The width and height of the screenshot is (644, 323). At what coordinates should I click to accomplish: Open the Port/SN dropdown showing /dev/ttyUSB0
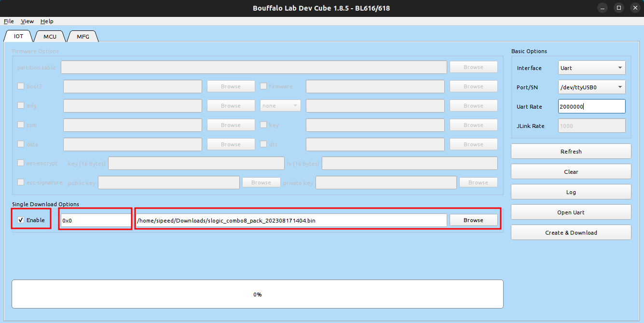[x=592, y=87]
